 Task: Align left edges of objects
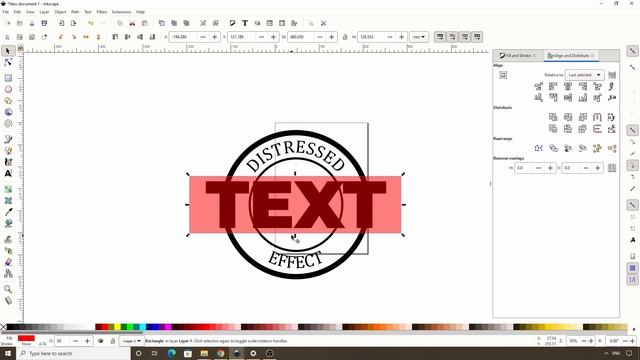(553, 86)
